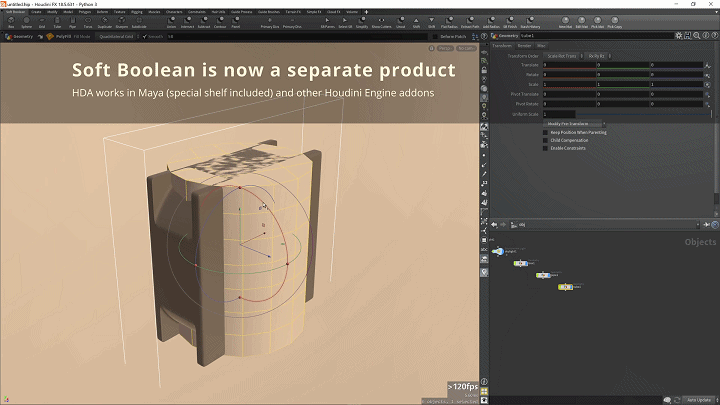Open the Persp viewport menu

click(444, 48)
